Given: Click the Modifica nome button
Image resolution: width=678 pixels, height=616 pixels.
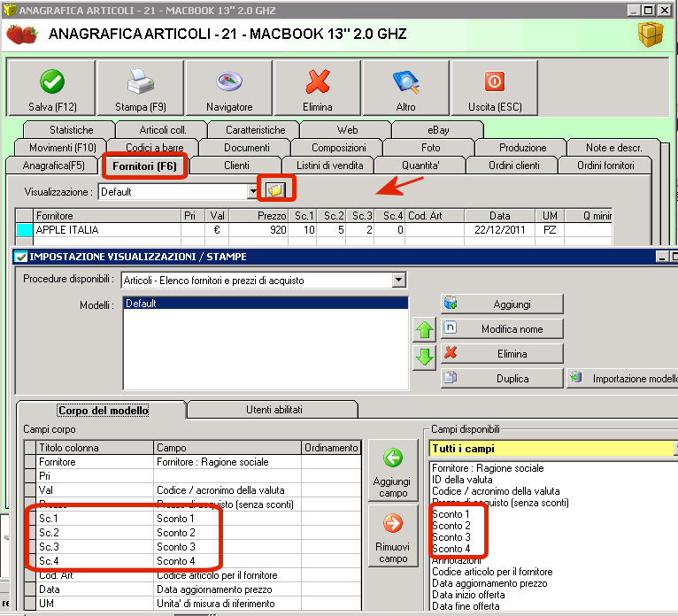Looking at the screenshot, I should [502, 329].
